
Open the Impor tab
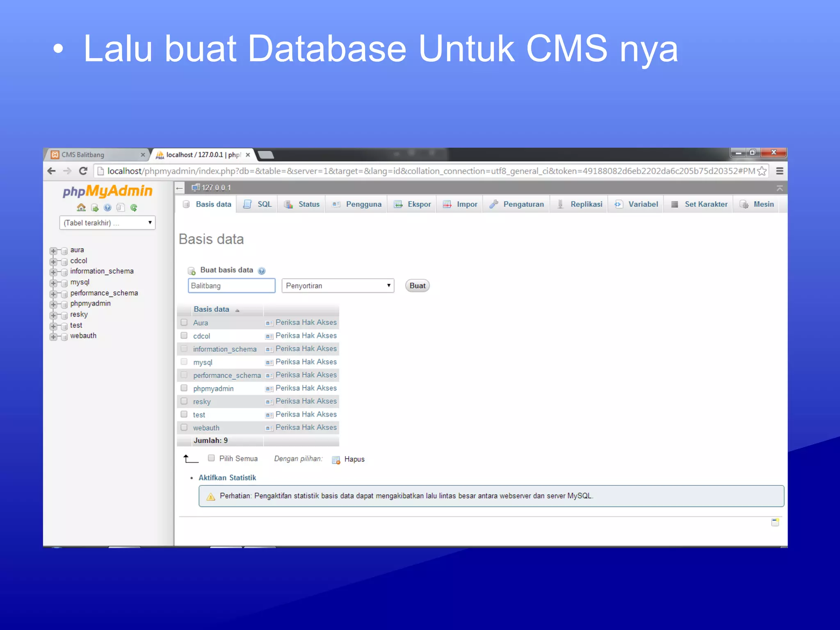(x=460, y=204)
